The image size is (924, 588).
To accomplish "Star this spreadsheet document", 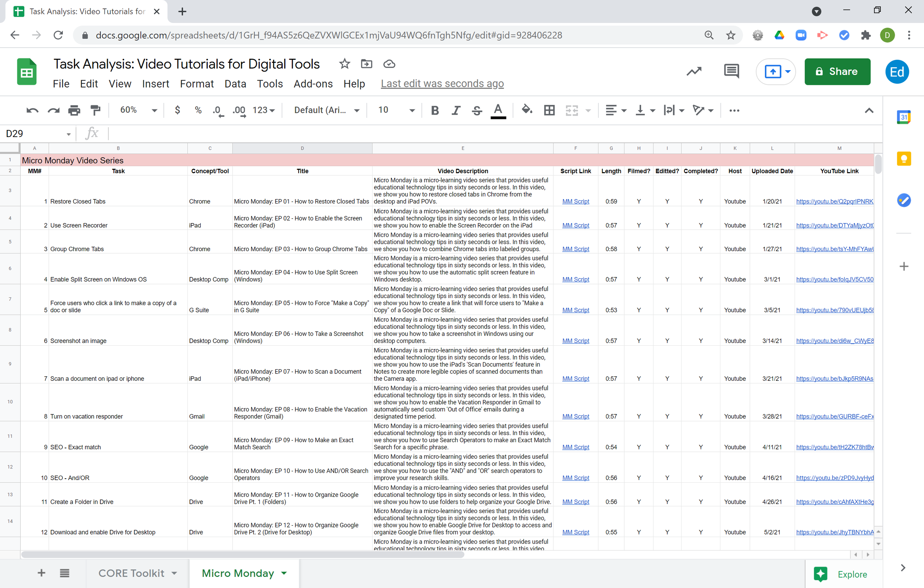I will click(344, 64).
